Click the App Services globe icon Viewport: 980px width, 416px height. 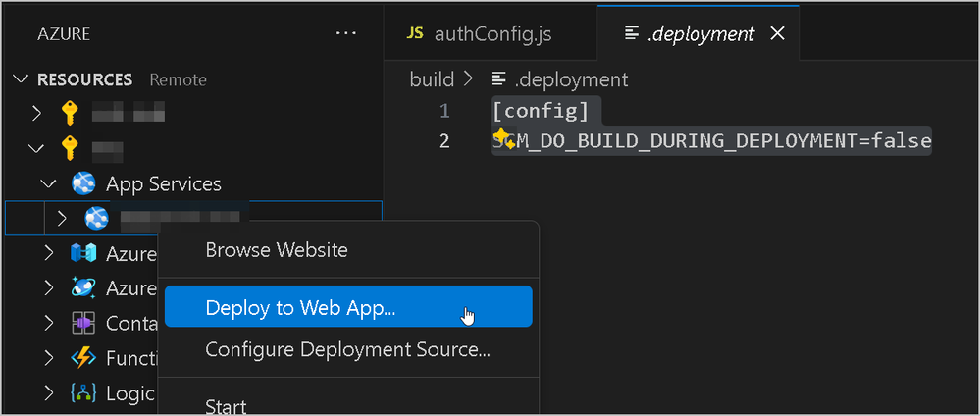click(83, 183)
